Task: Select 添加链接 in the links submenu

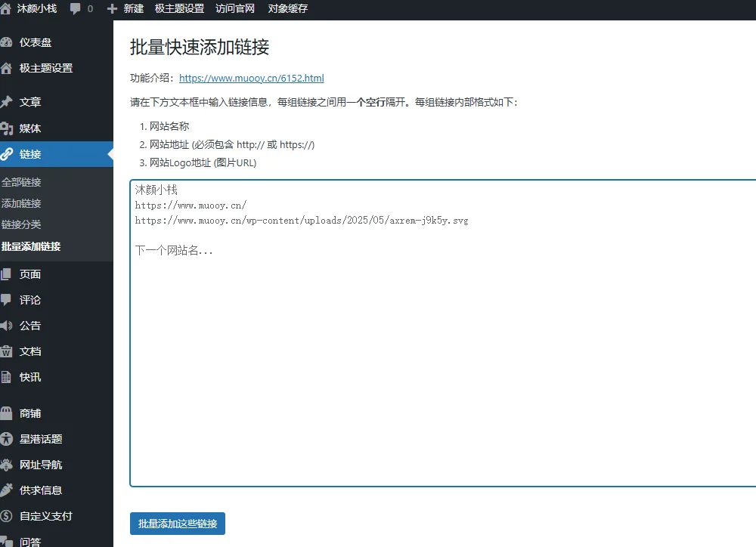Action: [21, 203]
